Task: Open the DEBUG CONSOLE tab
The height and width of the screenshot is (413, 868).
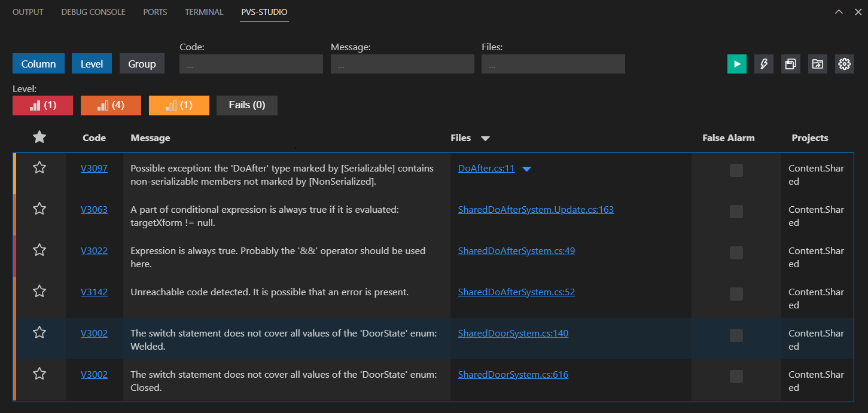Action: click(93, 11)
